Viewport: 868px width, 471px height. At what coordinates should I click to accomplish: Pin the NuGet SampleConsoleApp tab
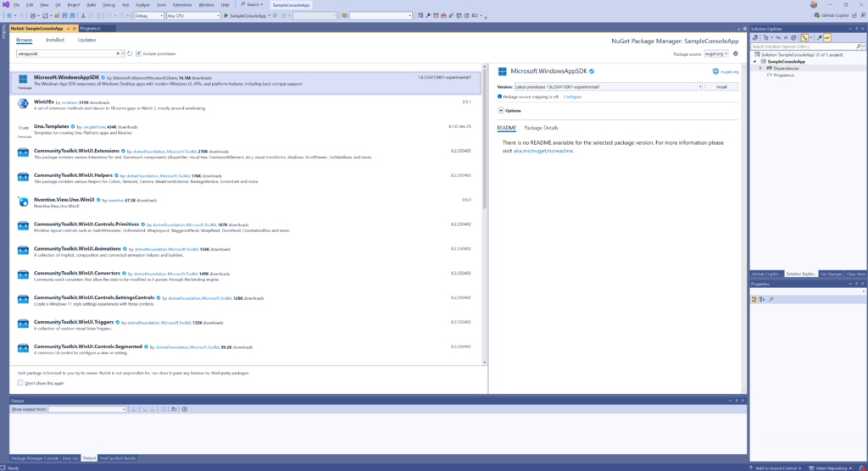pos(68,28)
